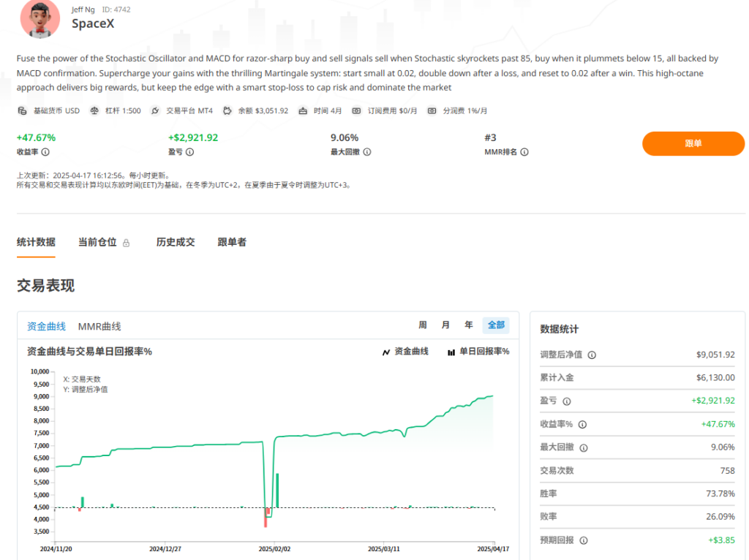Screen dimensions: 749x560
Task: Click info icon next to 预期回报
Action: pos(581,540)
